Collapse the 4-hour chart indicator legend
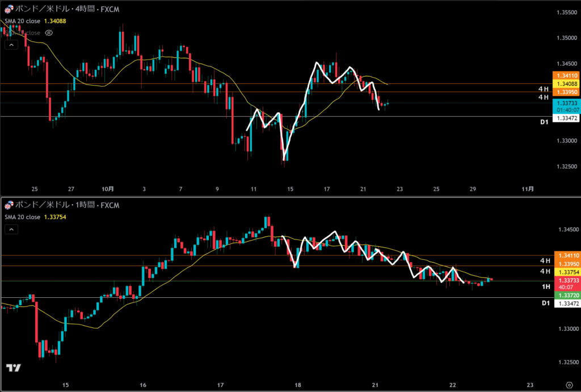Viewport: 581px width, 392px height. [x=10, y=44]
